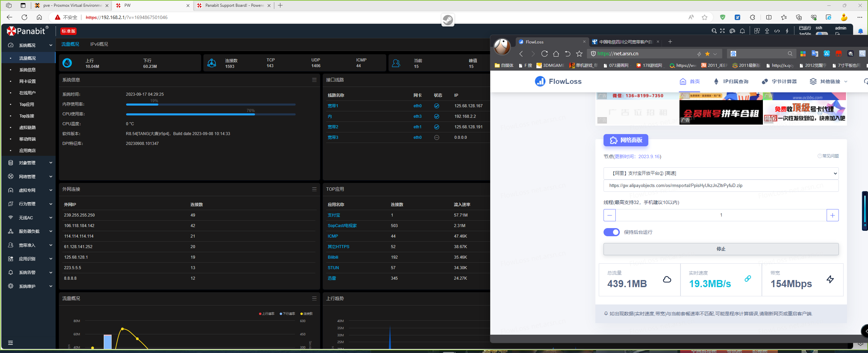Click the download URL field in FlowLoss

(x=721, y=186)
